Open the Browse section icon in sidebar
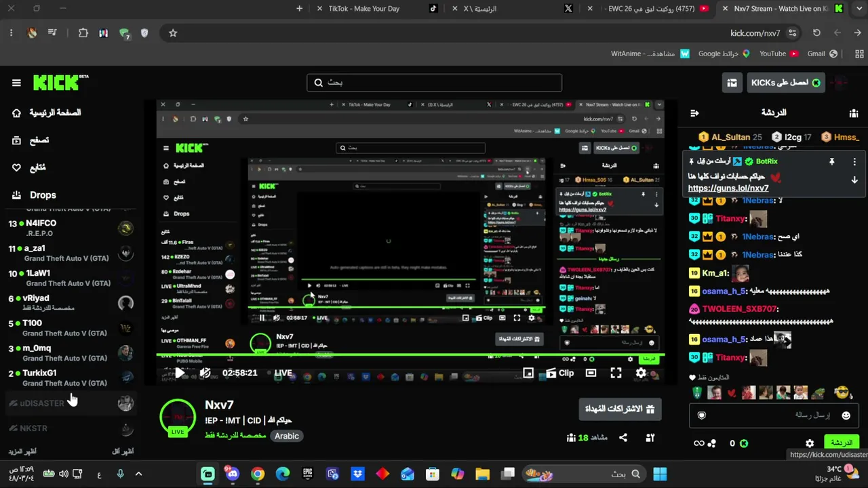The image size is (868, 488). 16,140
